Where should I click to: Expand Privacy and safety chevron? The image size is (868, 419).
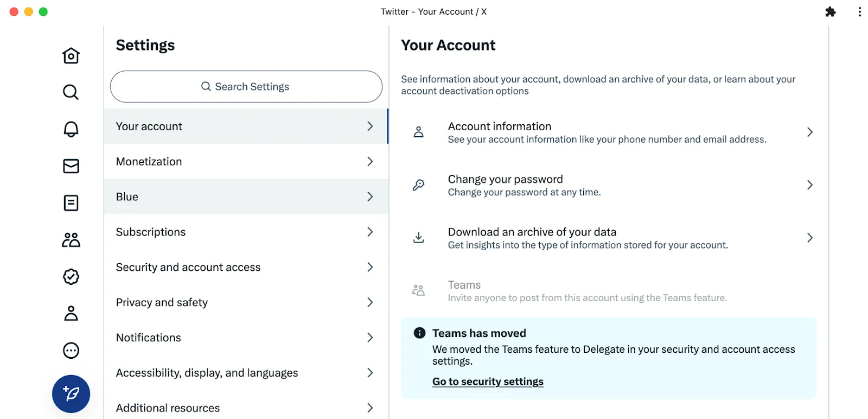pyautogui.click(x=370, y=302)
